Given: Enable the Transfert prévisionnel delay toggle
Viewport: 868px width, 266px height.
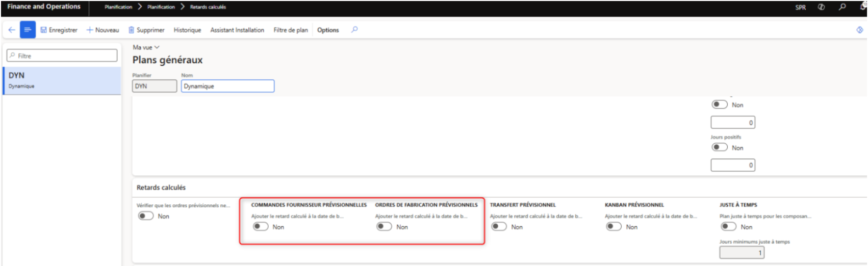Looking at the screenshot, I should [x=499, y=227].
